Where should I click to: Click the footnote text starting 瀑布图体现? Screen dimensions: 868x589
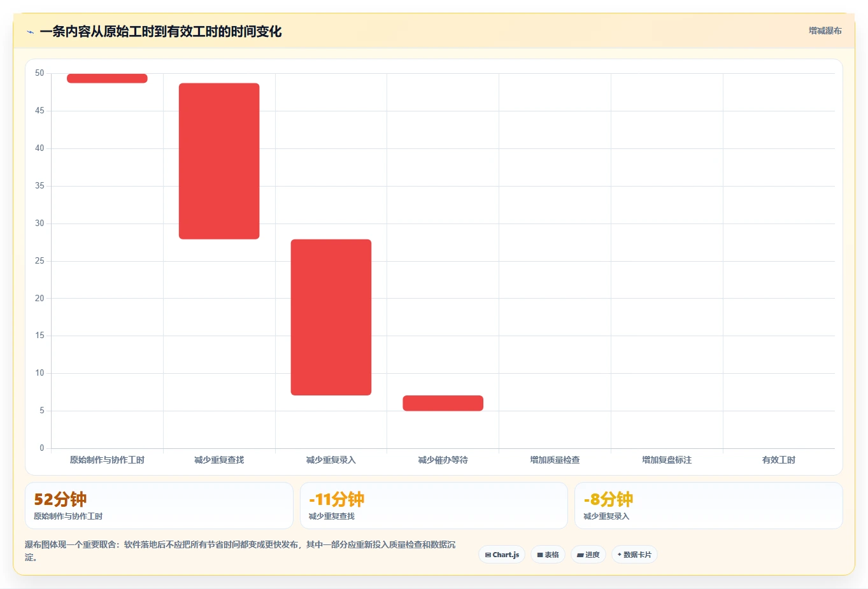coord(240,551)
